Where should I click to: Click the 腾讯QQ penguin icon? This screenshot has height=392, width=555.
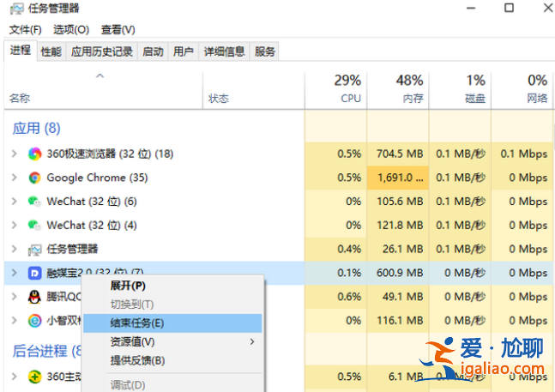[x=34, y=297]
